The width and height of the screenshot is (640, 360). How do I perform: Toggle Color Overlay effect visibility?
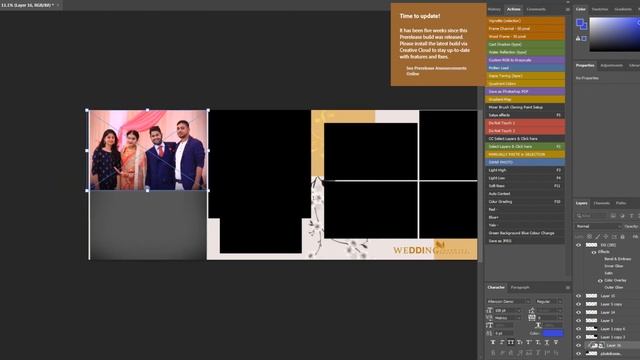pos(600,280)
